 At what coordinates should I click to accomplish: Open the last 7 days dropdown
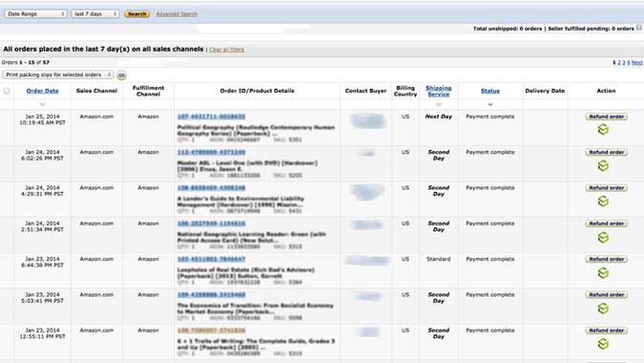pos(95,14)
